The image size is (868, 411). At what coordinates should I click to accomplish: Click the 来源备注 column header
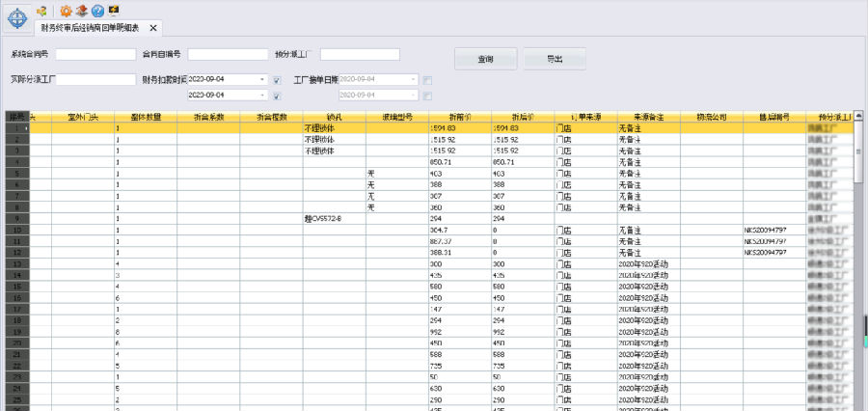(648, 117)
